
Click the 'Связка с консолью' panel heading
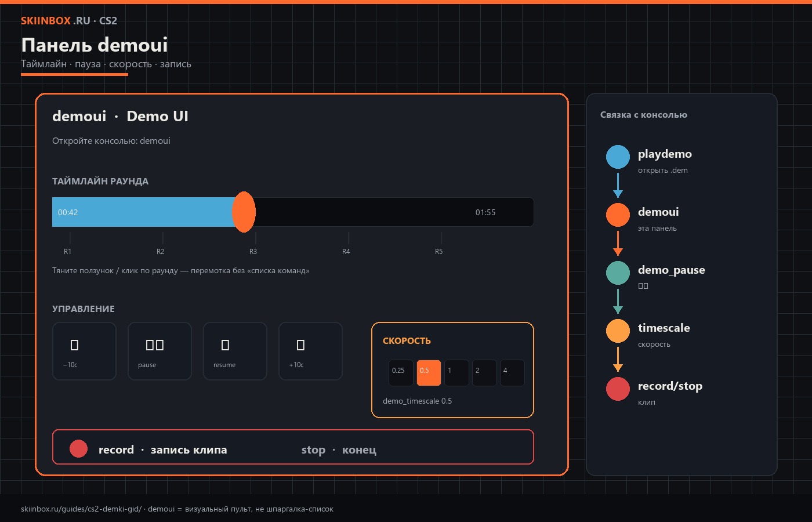point(644,115)
